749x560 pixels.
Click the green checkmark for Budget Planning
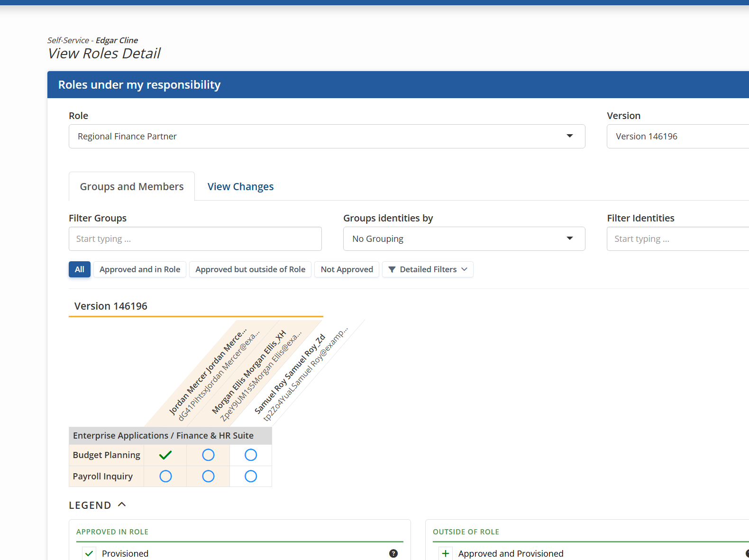165,455
